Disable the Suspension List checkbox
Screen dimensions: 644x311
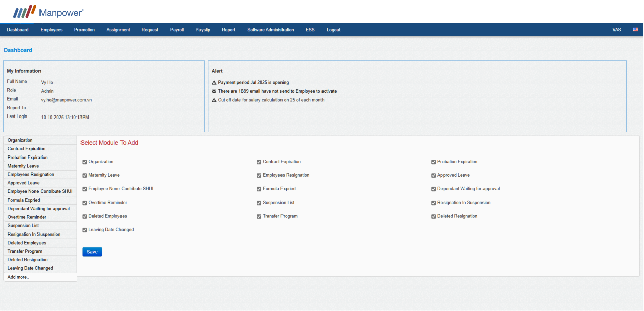[x=259, y=203]
